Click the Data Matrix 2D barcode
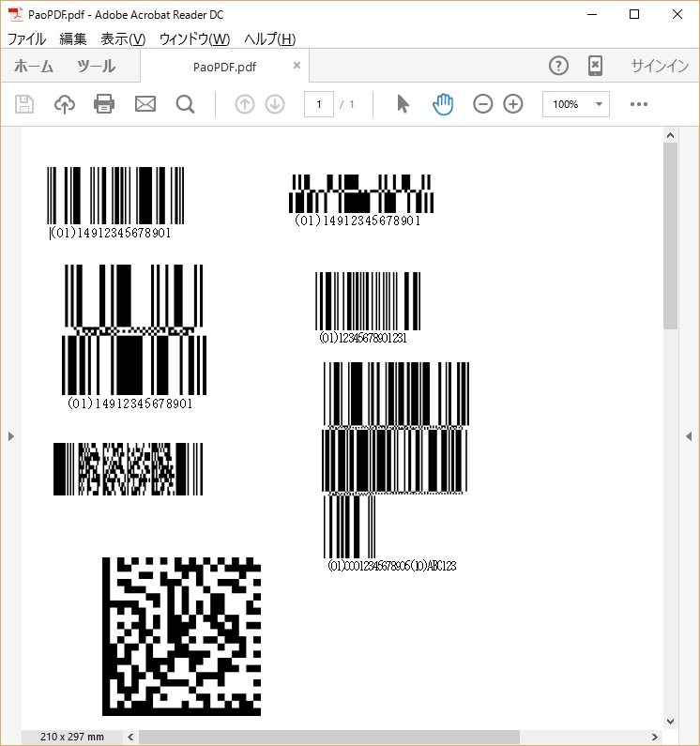Screen dimensions: 700x746 181,636
